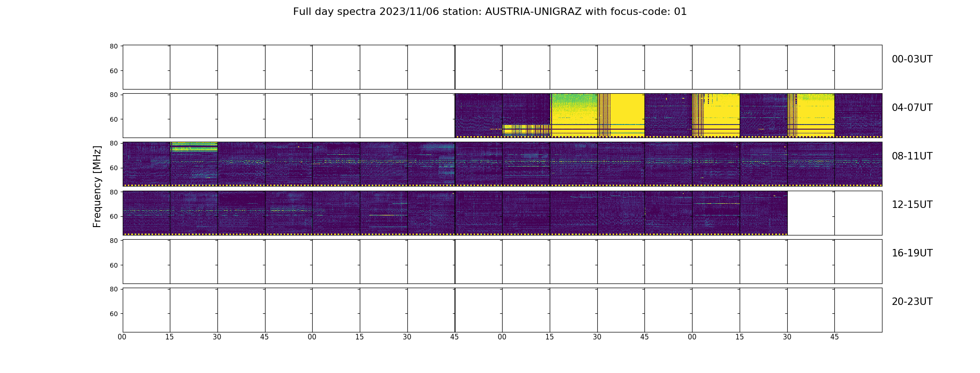Click the first empty segment of the 00-03UT row
The image size is (980, 373).
click(x=147, y=67)
